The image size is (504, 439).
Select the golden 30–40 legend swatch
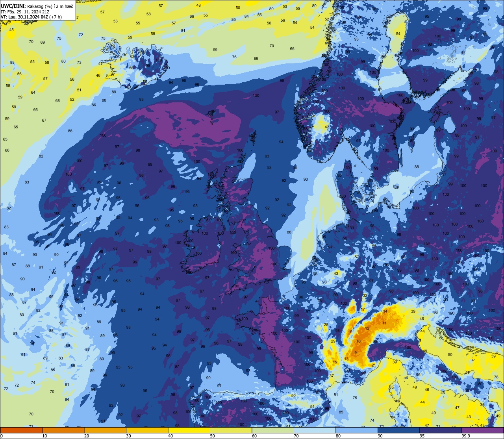click(147, 430)
